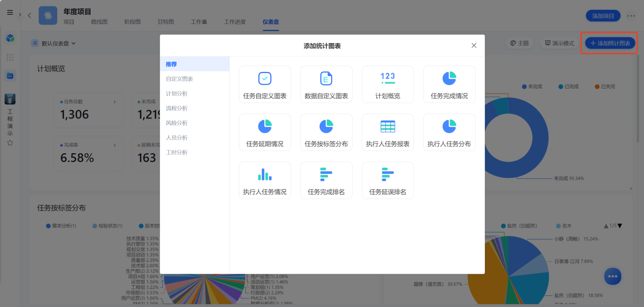Go to next legend page arrow

point(620,226)
